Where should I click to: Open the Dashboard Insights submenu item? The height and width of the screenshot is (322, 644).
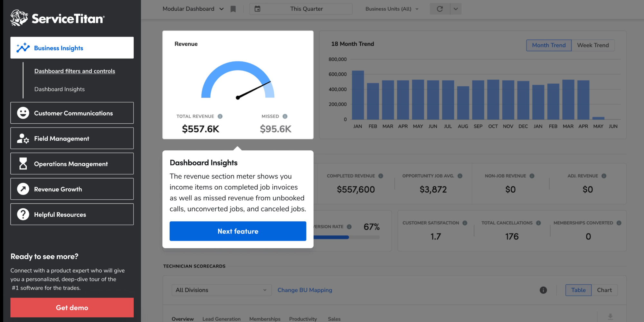pyautogui.click(x=60, y=89)
